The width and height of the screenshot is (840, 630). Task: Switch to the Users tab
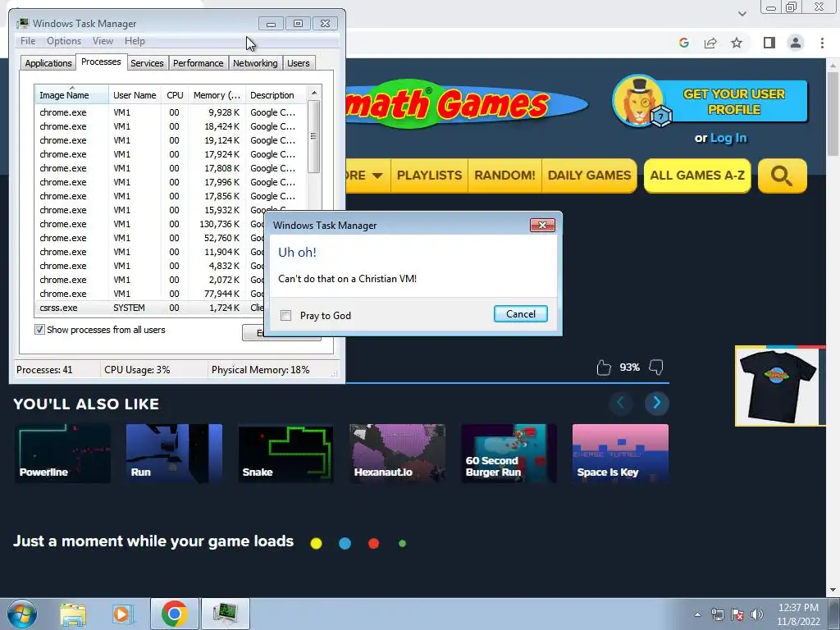299,63
